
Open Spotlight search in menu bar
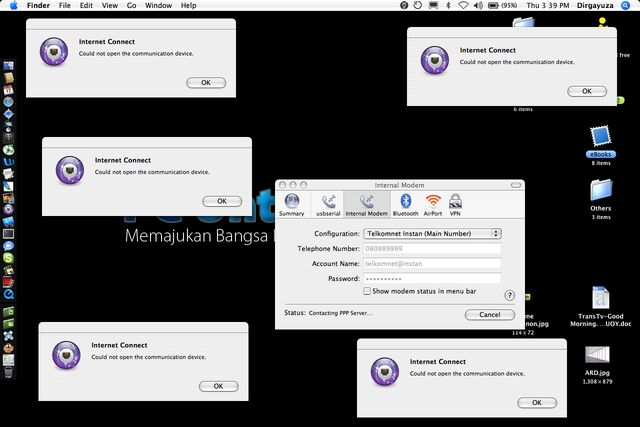point(625,5)
